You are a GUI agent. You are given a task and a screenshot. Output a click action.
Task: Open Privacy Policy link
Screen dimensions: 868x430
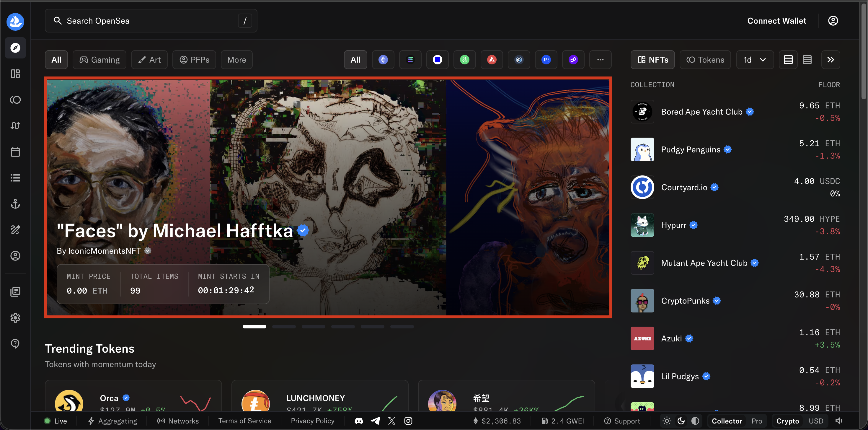coord(312,421)
